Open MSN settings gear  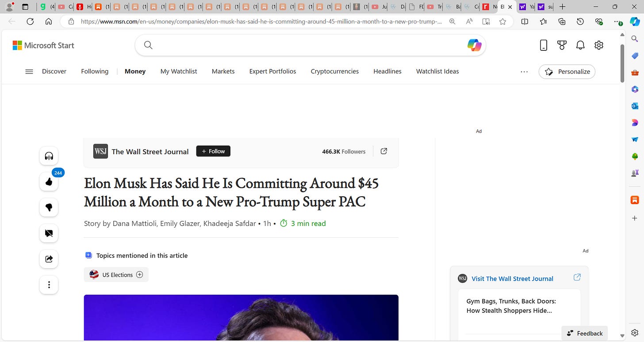click(x=599, y=45)
